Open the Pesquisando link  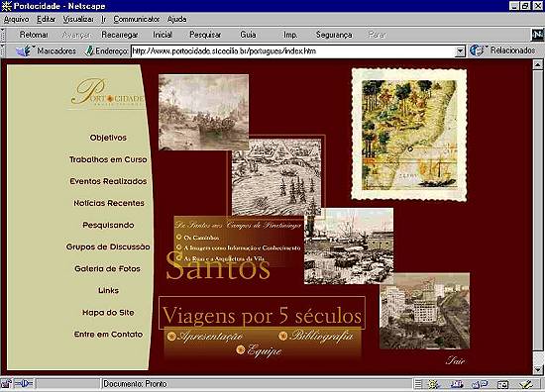[x=108, y=225]
